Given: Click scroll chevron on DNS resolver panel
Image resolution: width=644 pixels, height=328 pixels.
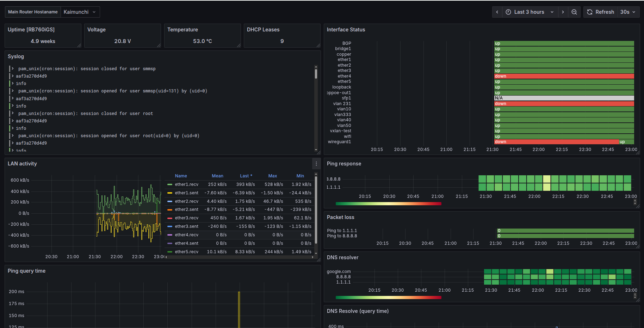Looking at the screenshot, I should (x=635, y=296).
